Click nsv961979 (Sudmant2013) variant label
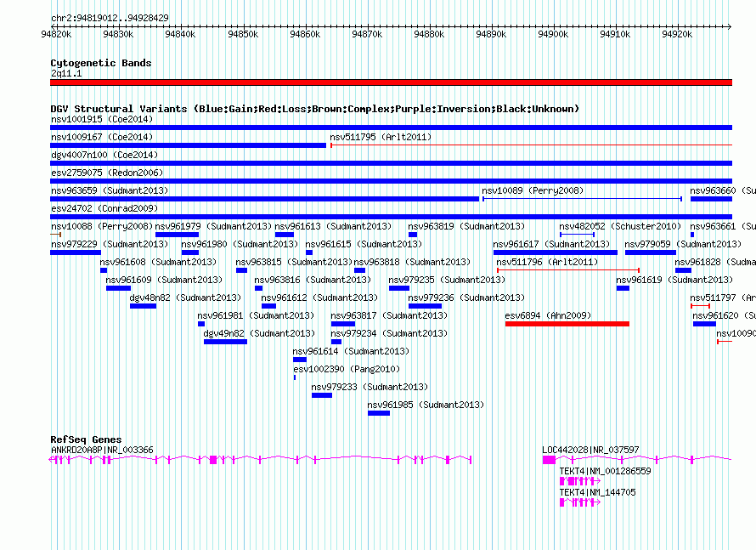 [x=213, y=226]
